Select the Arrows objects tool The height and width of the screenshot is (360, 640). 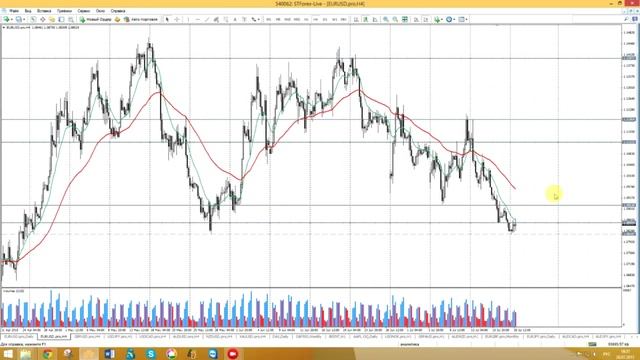[x=254, y=19]
